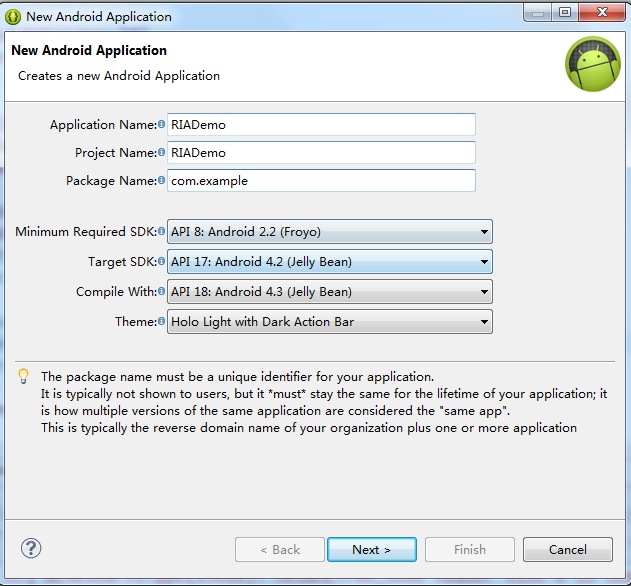631x586 pixels.
Task: Click info icon beside Package Name
Action: (161, 180)
